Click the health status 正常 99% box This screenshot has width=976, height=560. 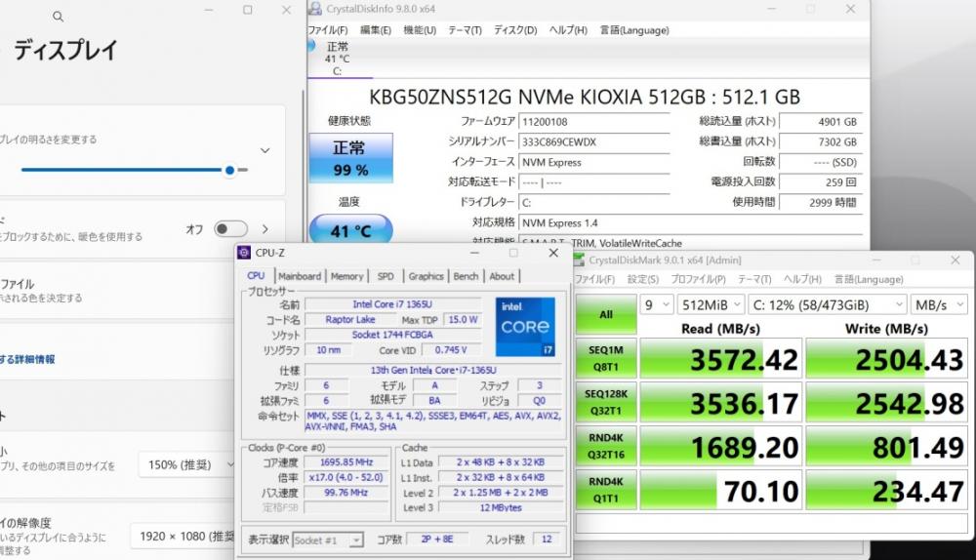point(351,158)
